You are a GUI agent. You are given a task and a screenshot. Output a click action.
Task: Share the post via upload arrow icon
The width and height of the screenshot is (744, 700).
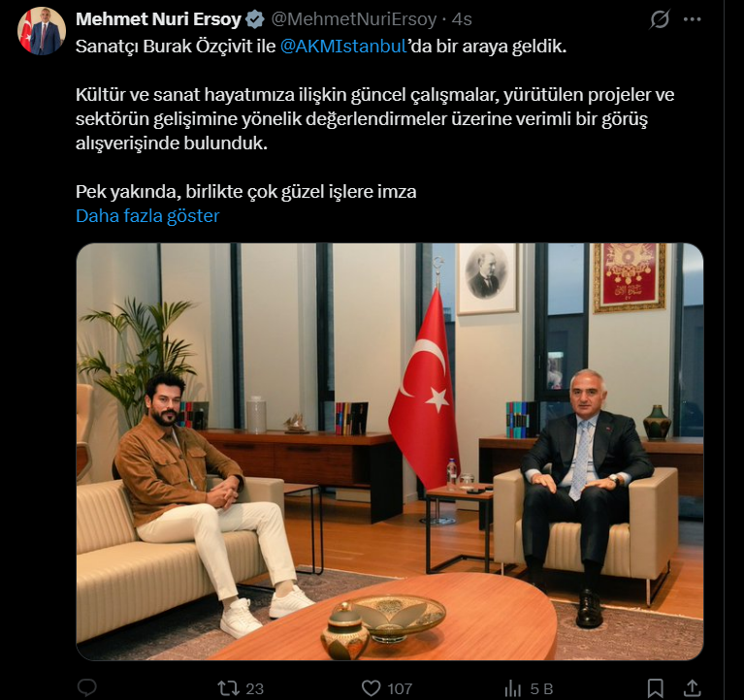[693, 688]
